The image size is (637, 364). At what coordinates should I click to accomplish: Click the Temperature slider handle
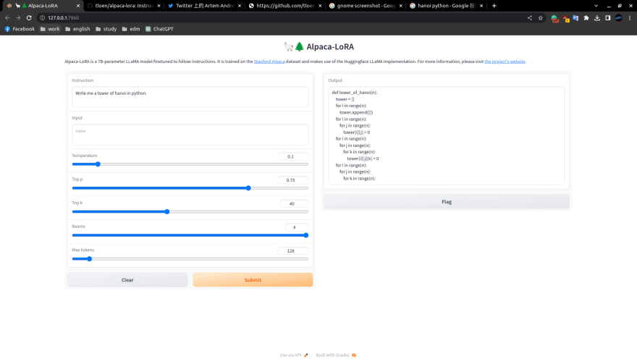point(98,164)
